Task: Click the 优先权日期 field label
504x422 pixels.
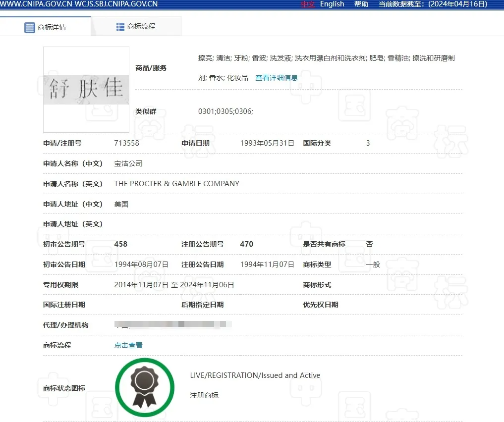Action: (321, 305)
